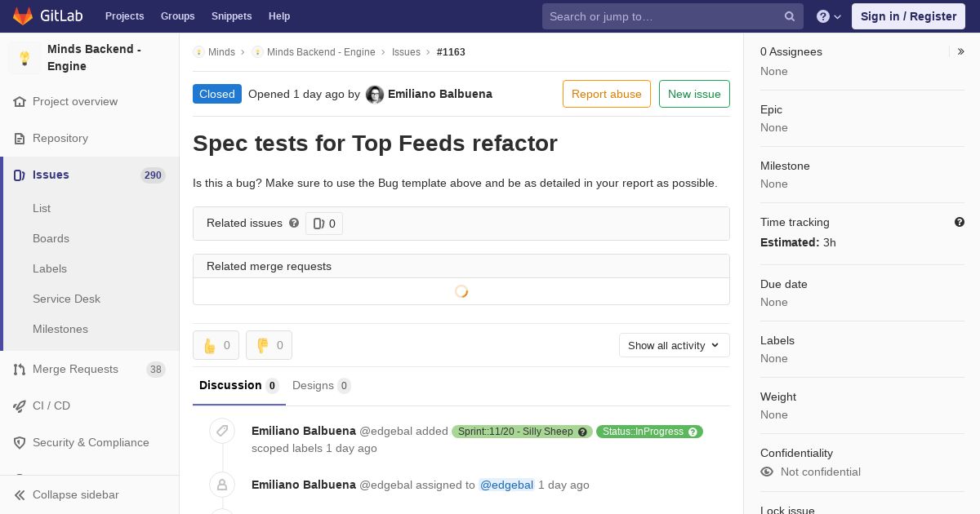Open Security & Compliance shield section

coord(90,442)
